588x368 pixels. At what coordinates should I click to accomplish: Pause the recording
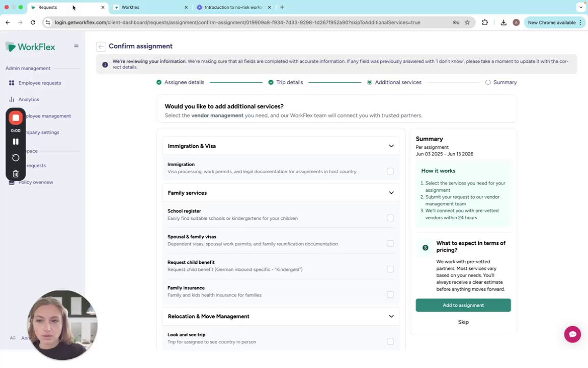(x=16, y=142)
